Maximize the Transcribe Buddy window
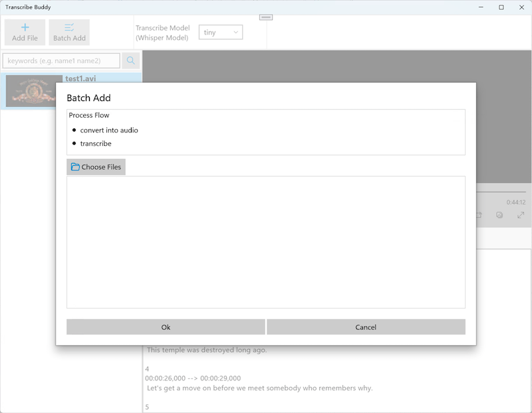 coord(501,7)
